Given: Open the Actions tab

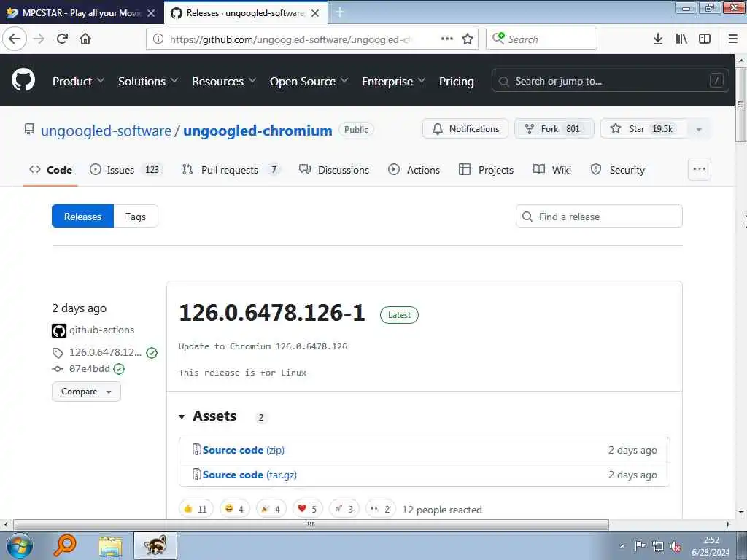Looking at the screenshot, I should point(414,169).
